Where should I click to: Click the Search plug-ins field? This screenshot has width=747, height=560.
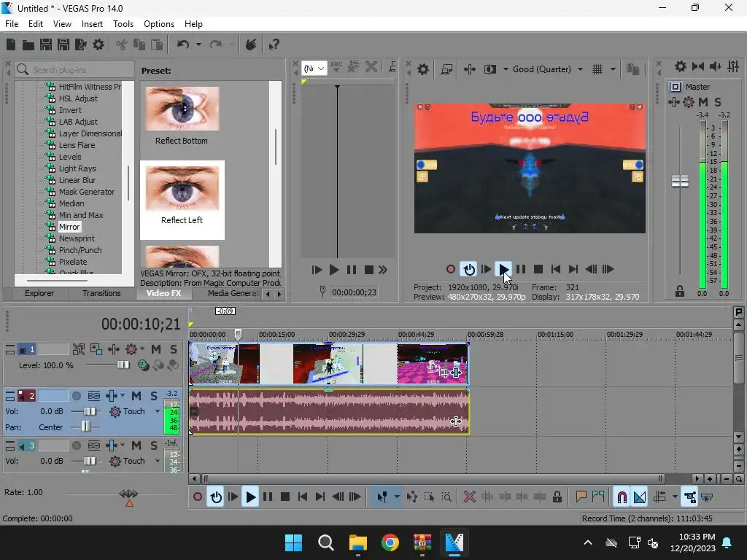click(75, 69)
